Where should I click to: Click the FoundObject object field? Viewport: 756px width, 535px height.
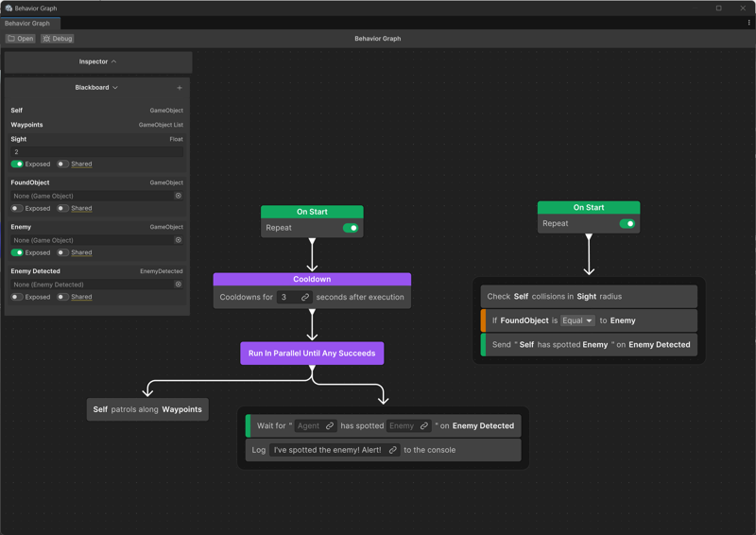click(97, 196)
